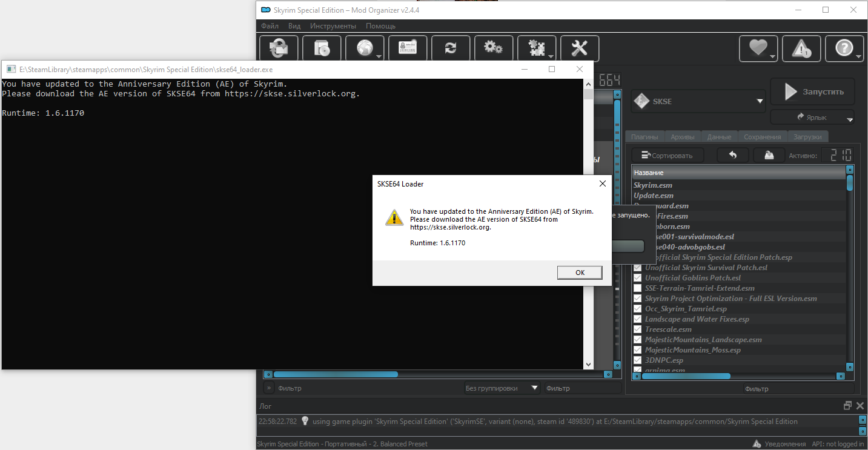The image size is (868, 450).
Task: Open the Инструменты menu
Action: (333, 26)
